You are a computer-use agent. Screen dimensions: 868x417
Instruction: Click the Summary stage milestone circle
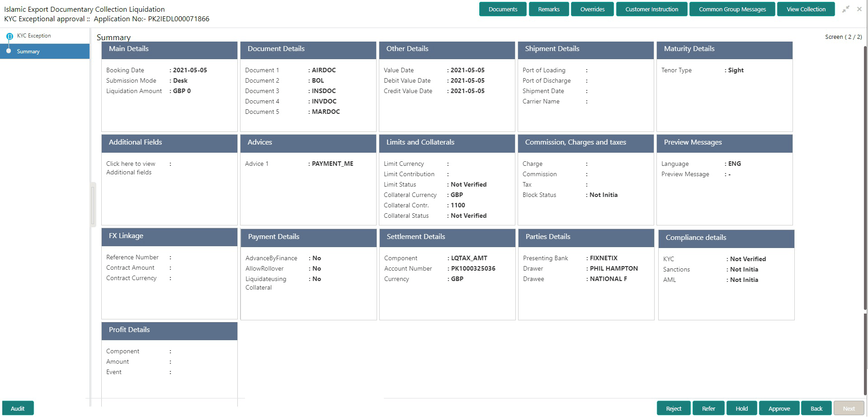click(x=8, y=51)
